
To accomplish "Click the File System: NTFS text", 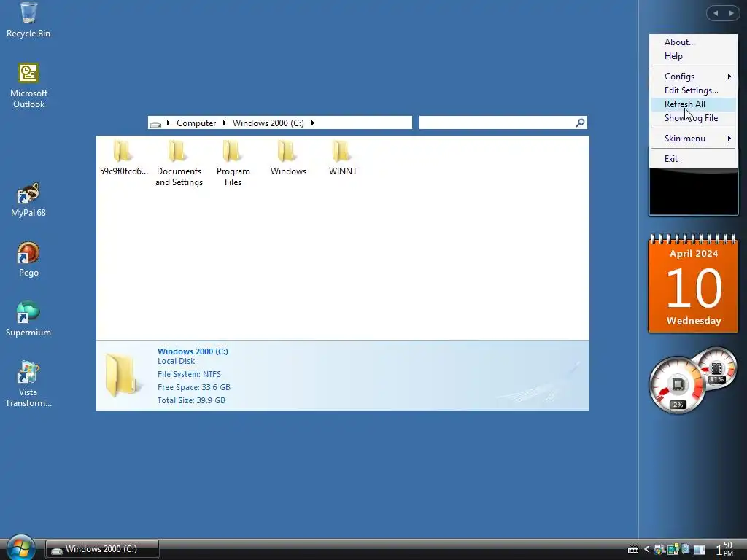I will point(189,374).
